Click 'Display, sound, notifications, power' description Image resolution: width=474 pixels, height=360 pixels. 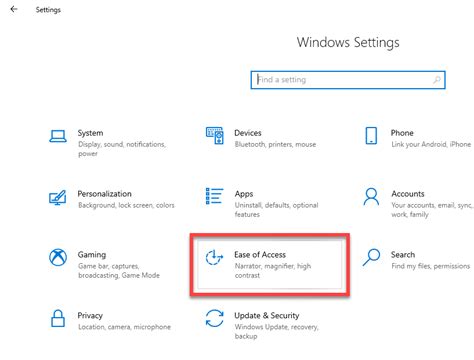[x=122, y=149]
